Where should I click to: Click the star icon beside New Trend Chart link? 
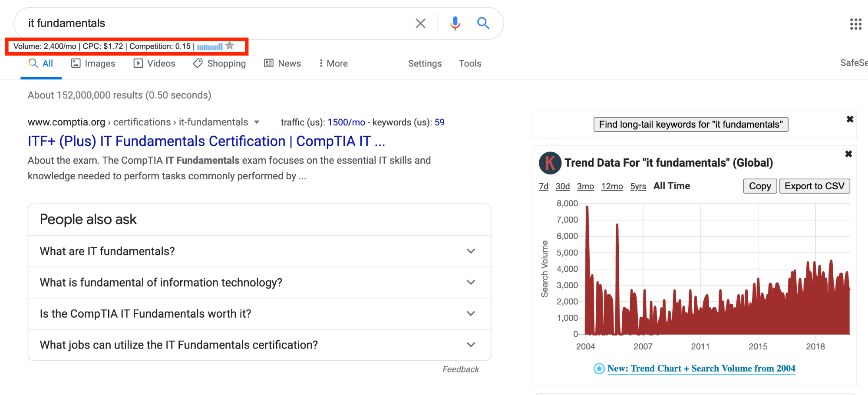(x=599, y=369)
